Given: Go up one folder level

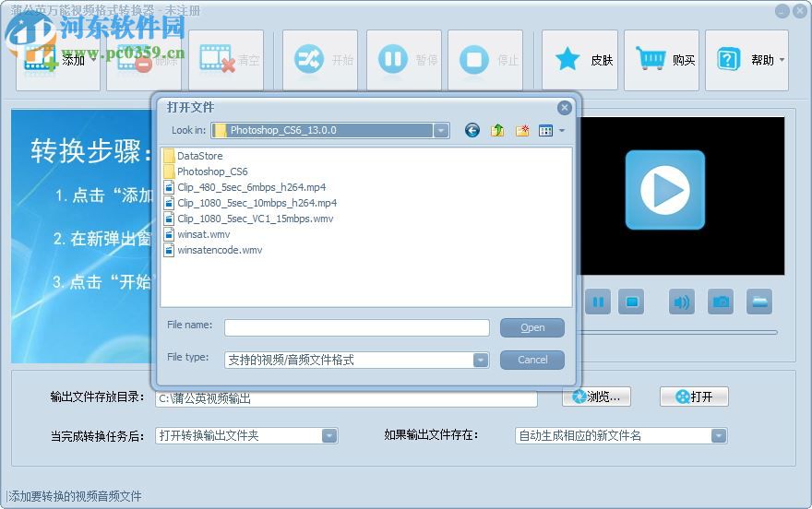Looking at the screenshot, I should (497, 130).
